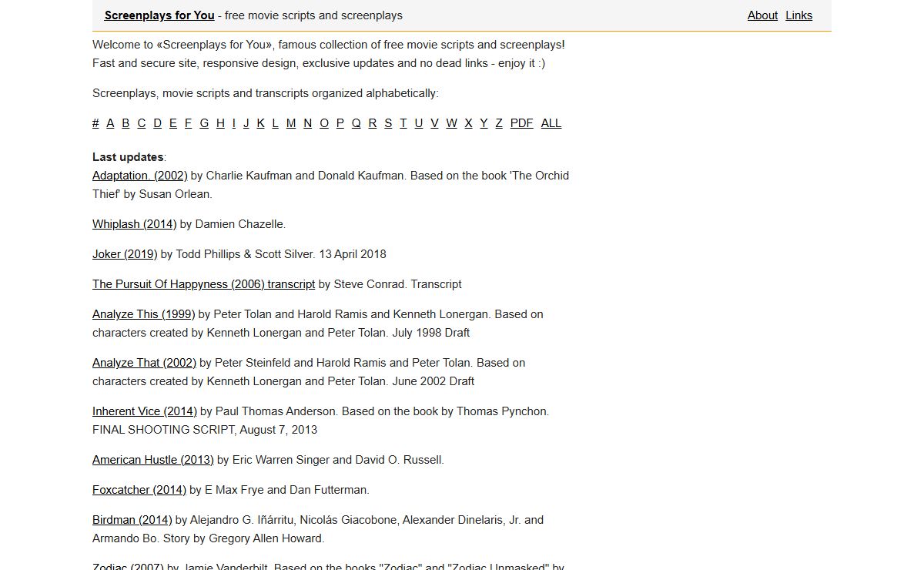Open the Whiplash (2014) screenplay
This screenshot has width=924, height=570.
(x=135, y=224)
